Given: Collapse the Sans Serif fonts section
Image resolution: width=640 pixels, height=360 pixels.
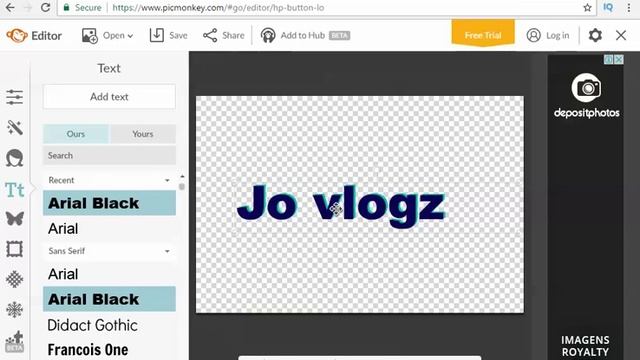Looking at the screenshot, I should 167,251.
